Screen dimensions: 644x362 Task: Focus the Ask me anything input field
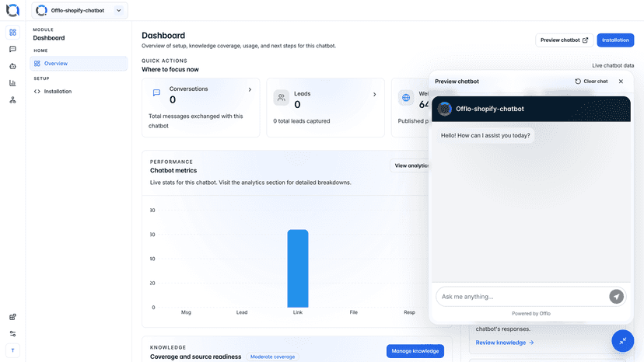[523, 297]
